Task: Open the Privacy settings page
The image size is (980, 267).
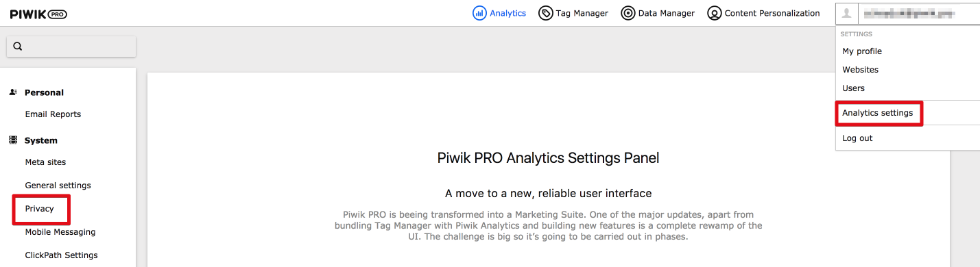Action: (39, 209)
